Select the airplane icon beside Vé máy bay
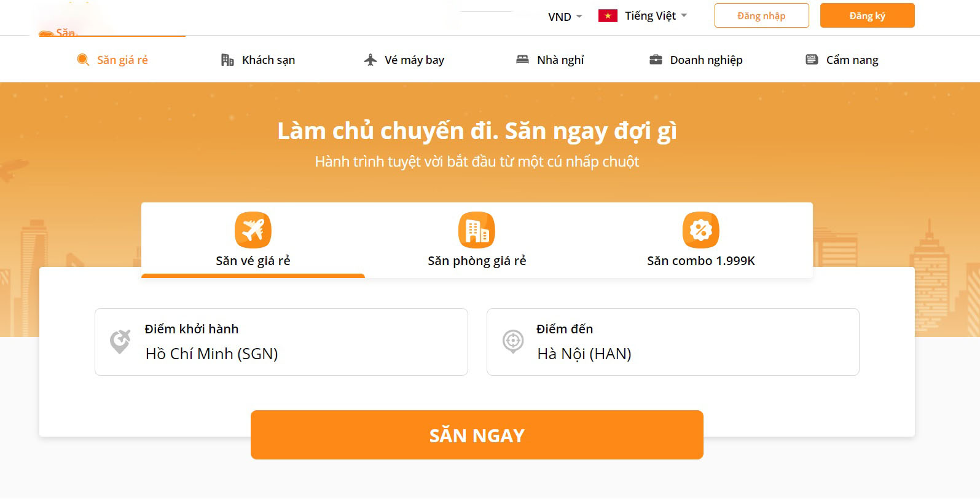Image resolution: width=980 pixels, height=500 pixels. [x=369, y=59]
